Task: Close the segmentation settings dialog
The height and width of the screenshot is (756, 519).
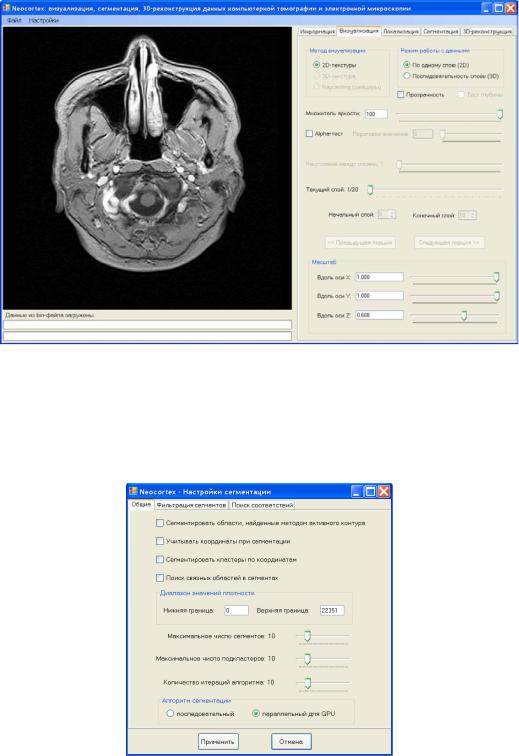Action: (383, 491)
